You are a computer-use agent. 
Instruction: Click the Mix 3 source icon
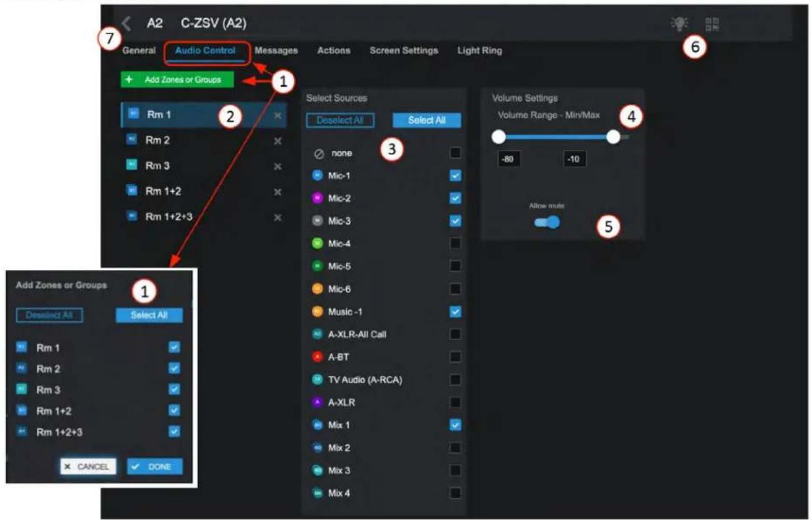318,470
